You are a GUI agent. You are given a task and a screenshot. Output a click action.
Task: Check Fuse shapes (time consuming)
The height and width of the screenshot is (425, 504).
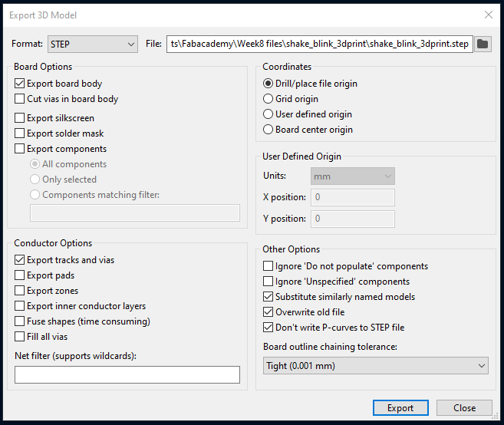20,321
